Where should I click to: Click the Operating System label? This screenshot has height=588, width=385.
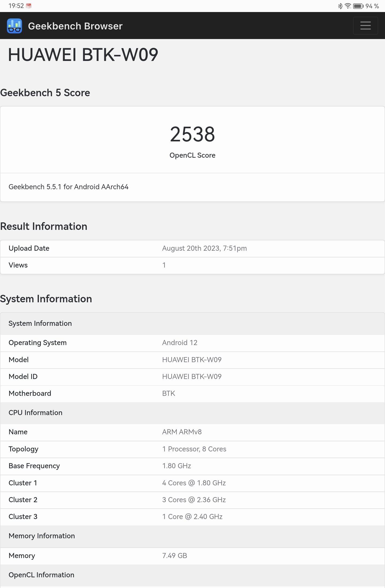point(37,343)
